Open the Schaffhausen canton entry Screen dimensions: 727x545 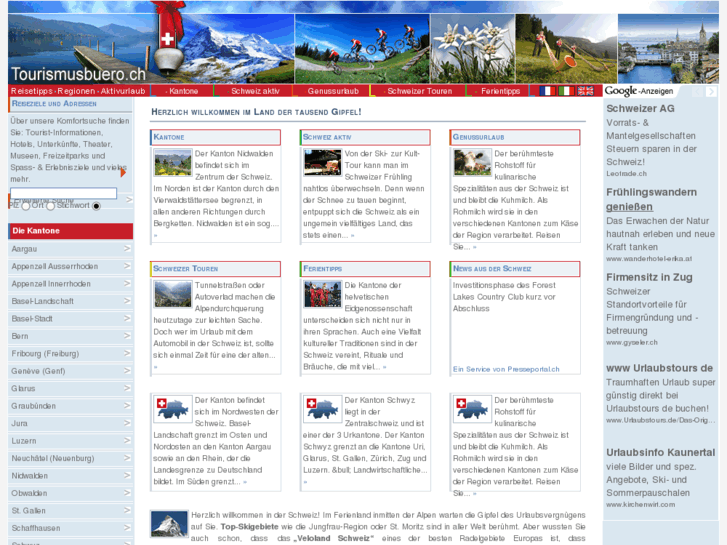click(x=70, y=528)
